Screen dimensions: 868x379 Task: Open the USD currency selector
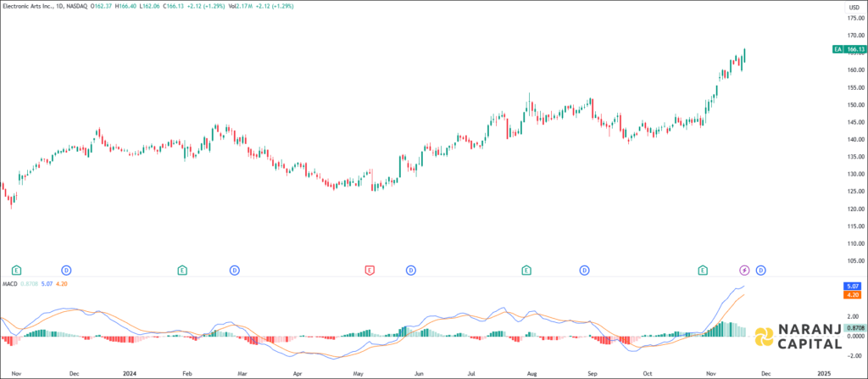(x=852, y=8)
